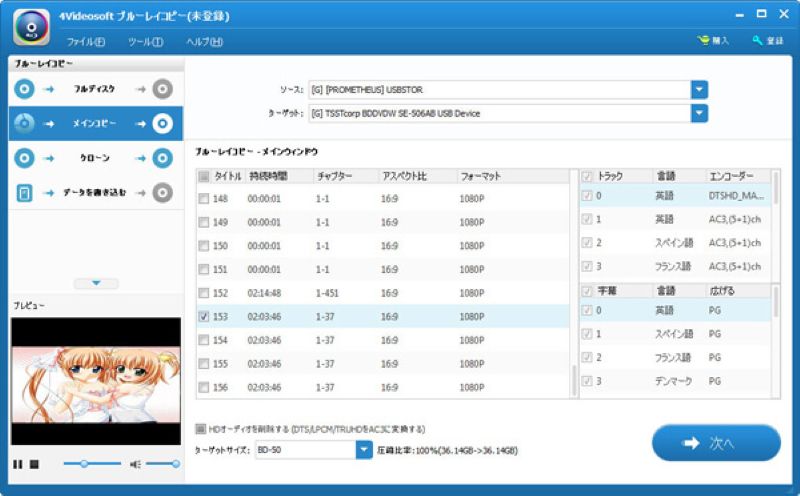Open the ターゲット drive dropdown
The image size is (800, 496).
pyautogui.click(x=699, y=113)
